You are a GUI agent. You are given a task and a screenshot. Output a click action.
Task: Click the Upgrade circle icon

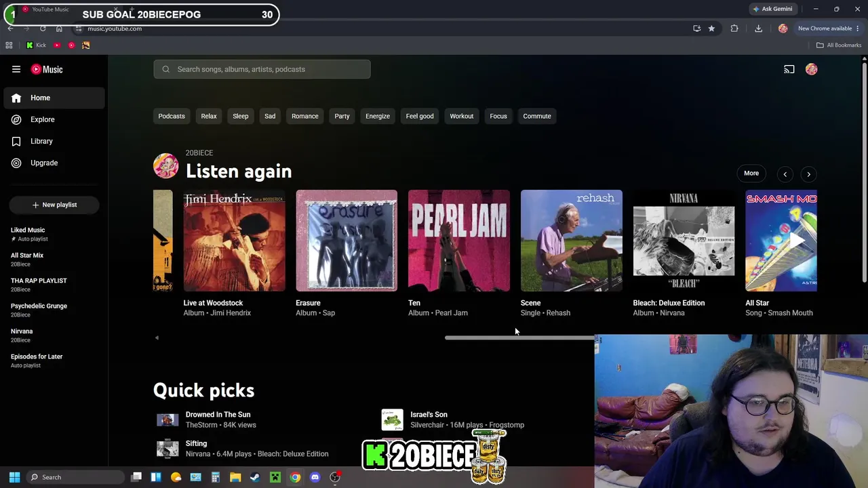click(16, 163)
